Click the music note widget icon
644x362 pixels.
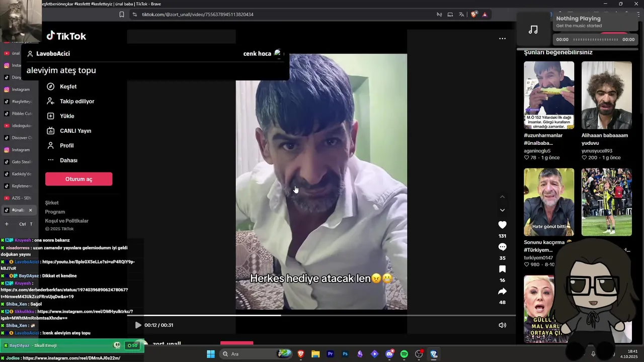pyautogui.click(x=533, y=30)
